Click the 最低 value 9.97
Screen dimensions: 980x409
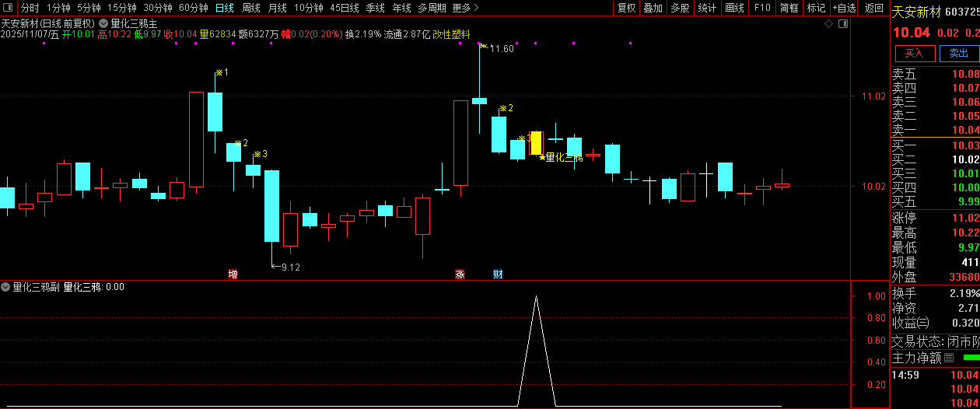click(969, 247)
